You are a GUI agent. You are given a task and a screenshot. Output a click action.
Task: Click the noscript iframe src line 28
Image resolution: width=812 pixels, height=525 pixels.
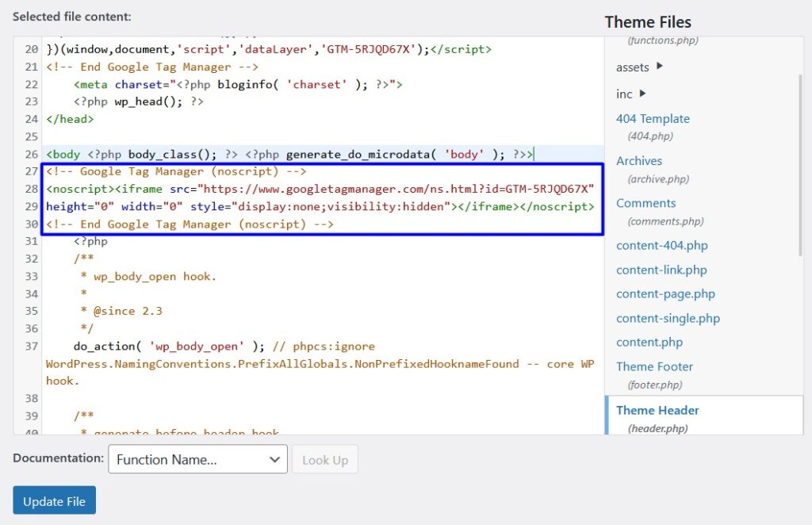[320, 189]
